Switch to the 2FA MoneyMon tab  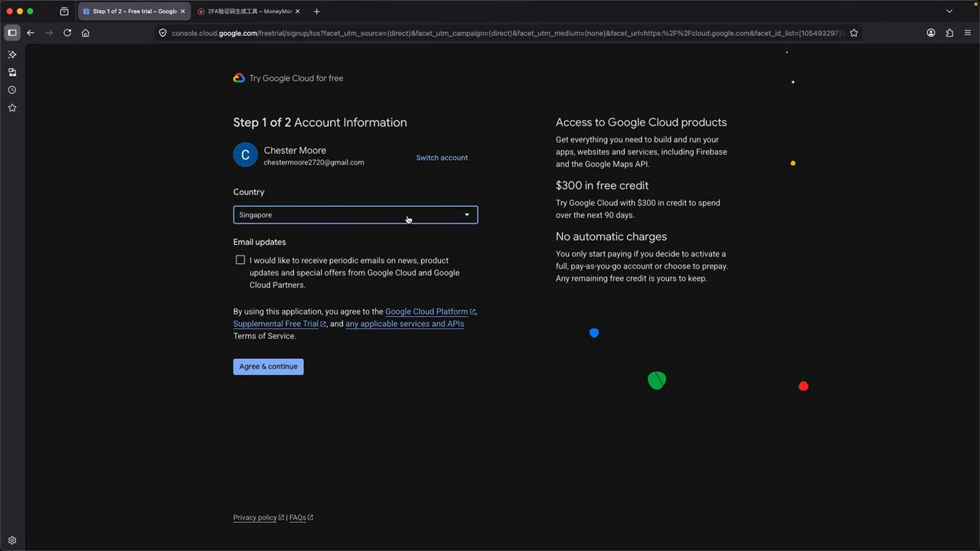pos(248,11)
